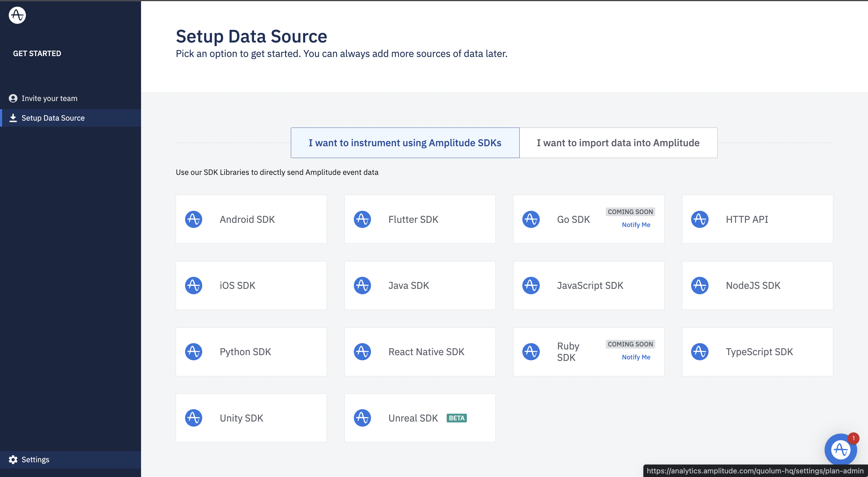Select the Unity SDK card
The width and height of the screenshot is (868, 477).
pos(251,418)
